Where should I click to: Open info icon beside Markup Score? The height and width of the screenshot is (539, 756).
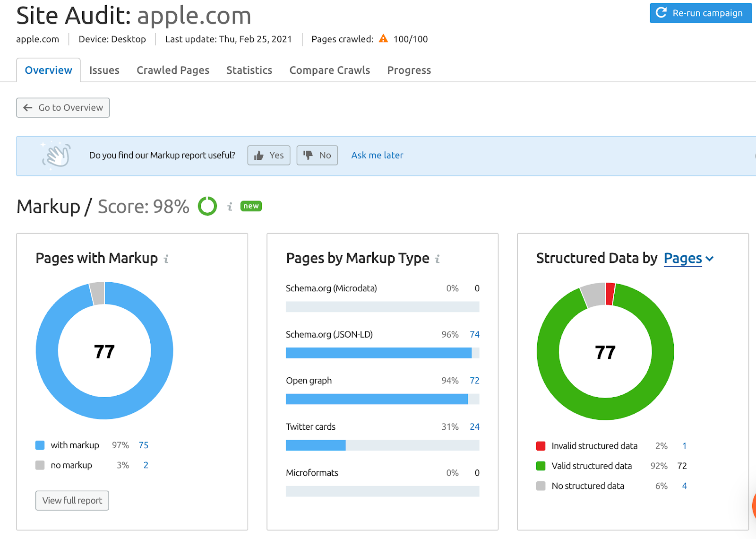pyautogui.click(x=230, y=207)
